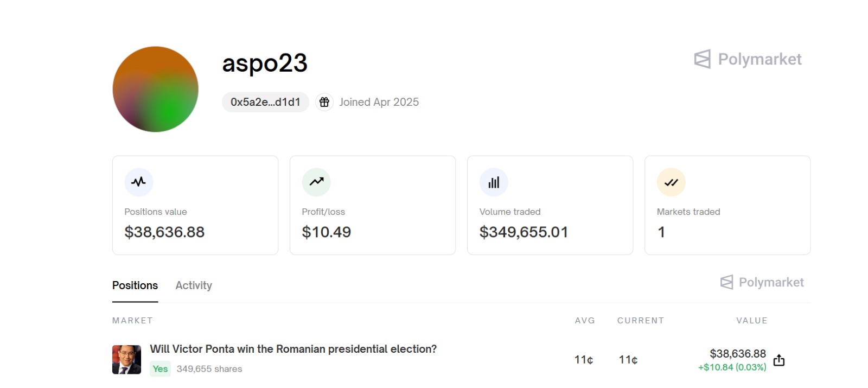The image size is (868, 388).
Task: Click the aspo23 gradient profile avatar
Action: 156,89
